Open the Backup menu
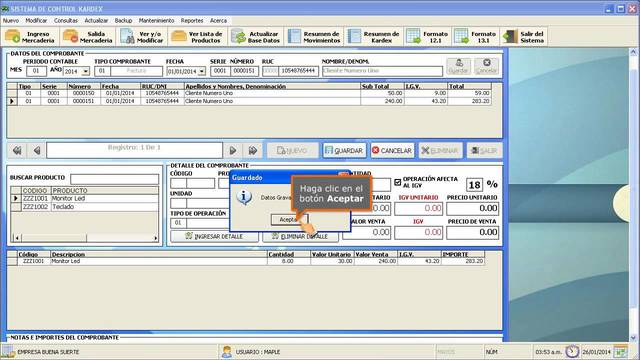The width and height of the screenshot is (640, 360). [123, 20]
